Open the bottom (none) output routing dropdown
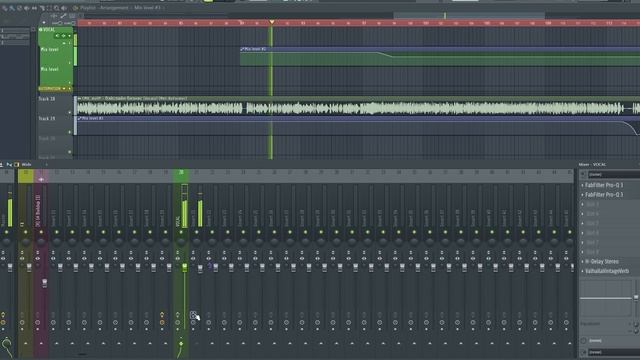Image resolution: width=640 pixels, height=360 pixels. click(613, 352)
